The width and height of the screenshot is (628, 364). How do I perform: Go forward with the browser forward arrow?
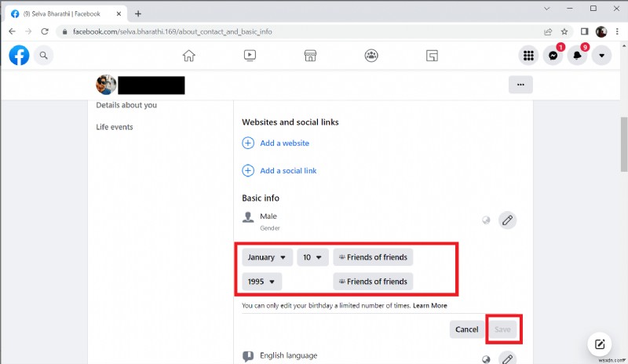pyautogui.click(x=28, y=31)
